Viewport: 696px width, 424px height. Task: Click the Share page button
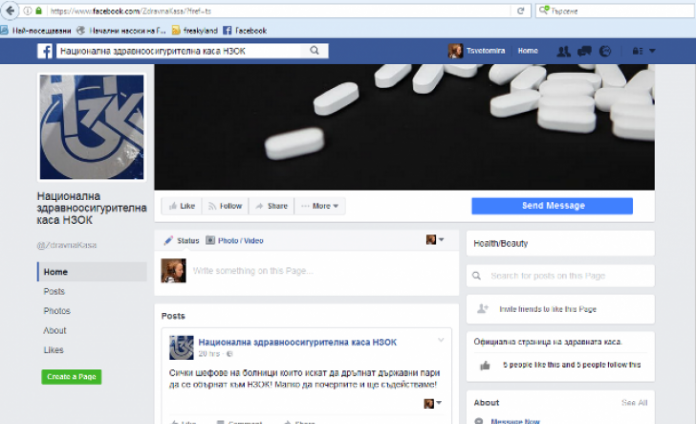point(271,206)
